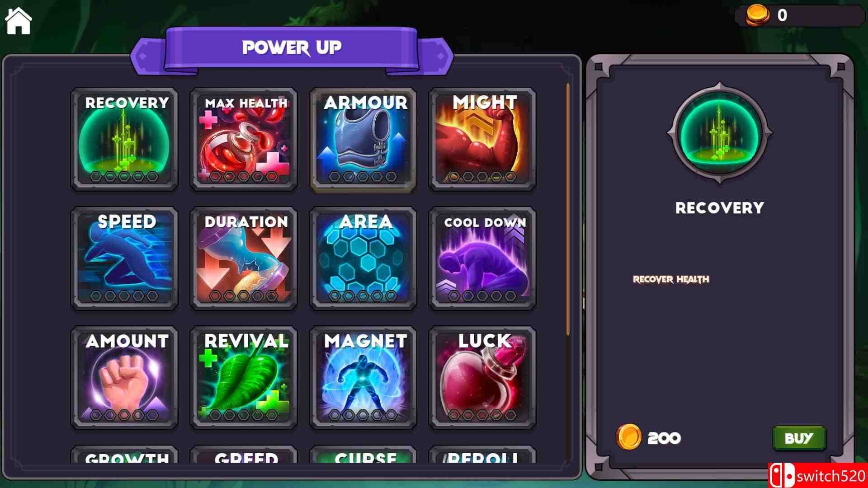Click the power-up list scrollbar
868x488 pixels.
[x=568, y=209]
